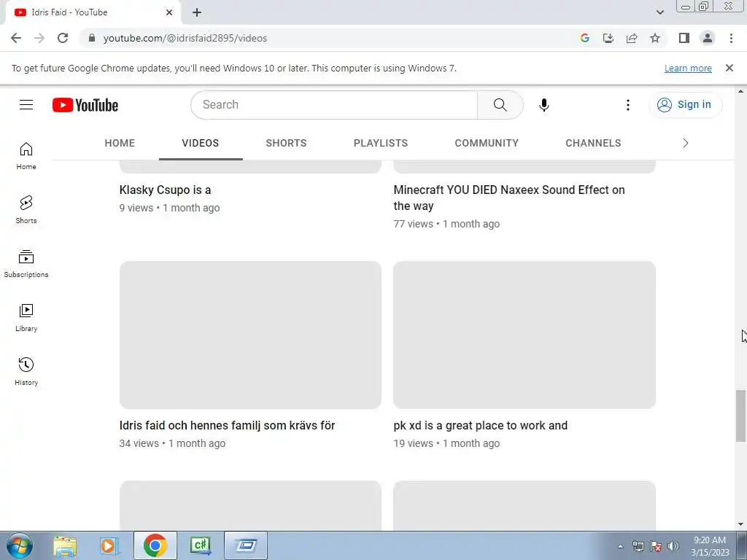
Task: Click the page vertical scrollbar thumb
Action: [x=740, y=416]
